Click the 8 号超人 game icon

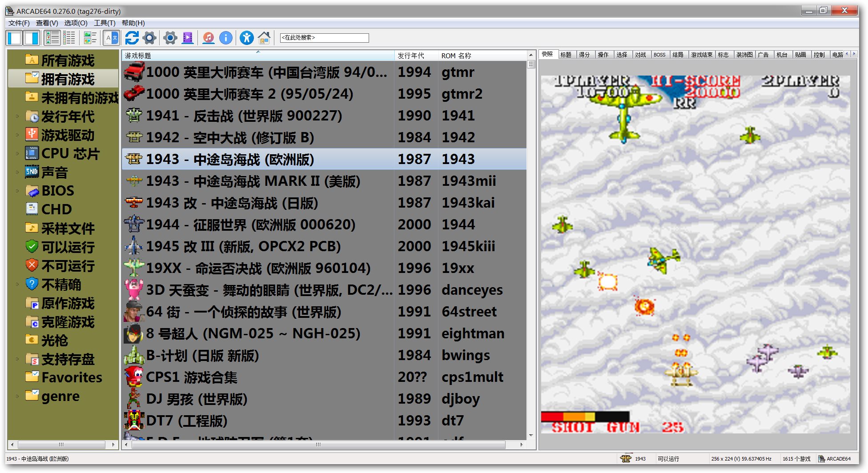click(x=134, y=333)
